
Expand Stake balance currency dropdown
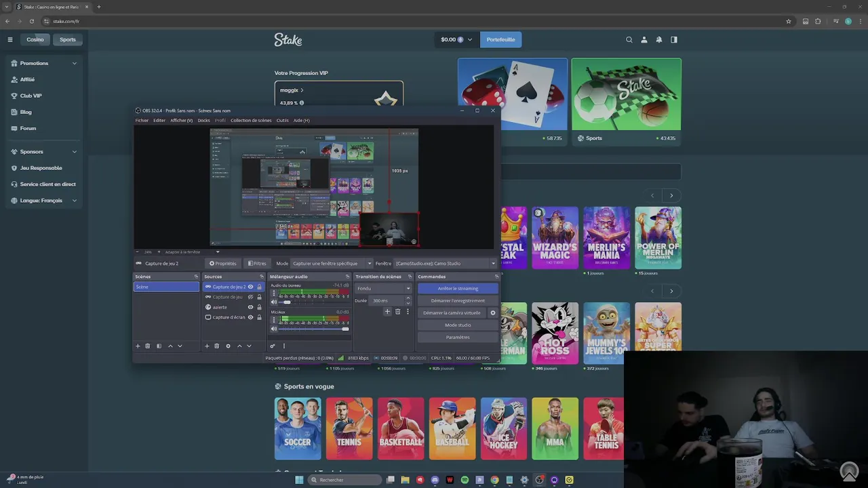click(469, 39)
